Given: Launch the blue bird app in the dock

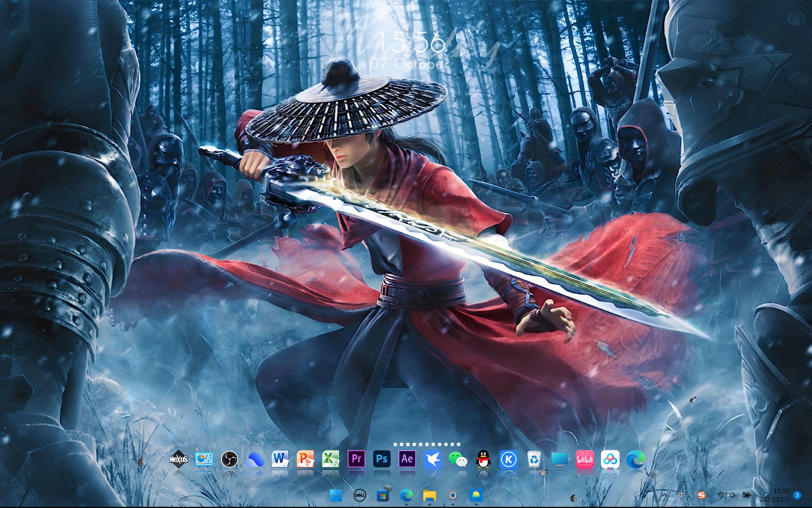Looking at the screenshot, I should [432, 459].
